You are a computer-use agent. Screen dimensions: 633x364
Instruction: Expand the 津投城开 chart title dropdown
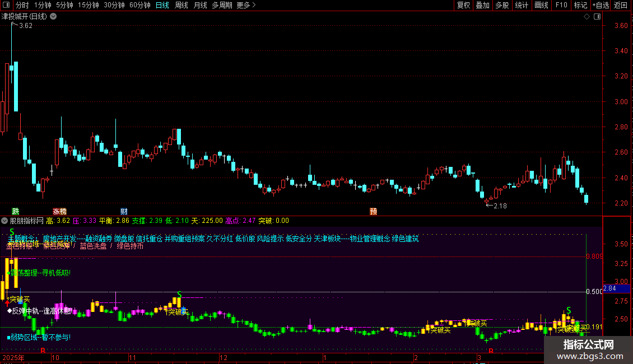53,17
